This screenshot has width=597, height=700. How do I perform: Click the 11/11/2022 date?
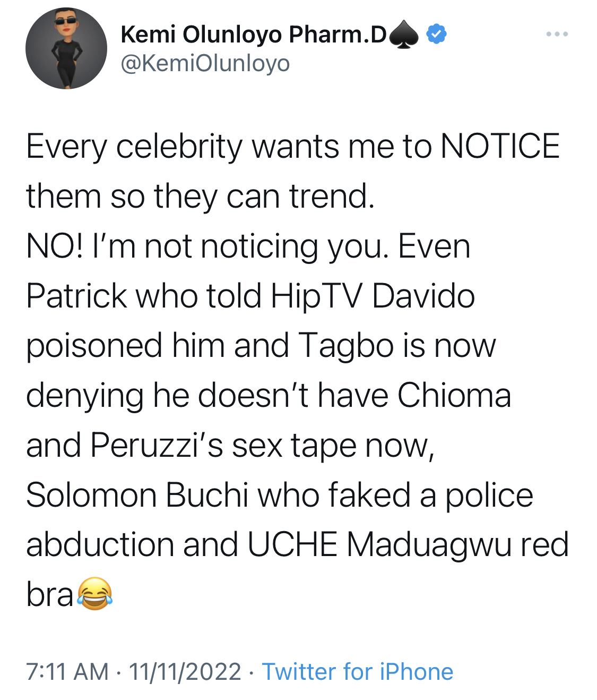[185, 672]
